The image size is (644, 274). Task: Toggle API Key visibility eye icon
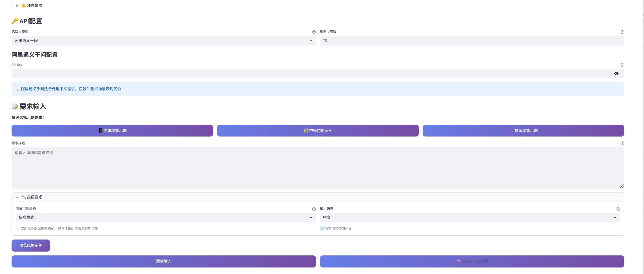tap(616, 74)
